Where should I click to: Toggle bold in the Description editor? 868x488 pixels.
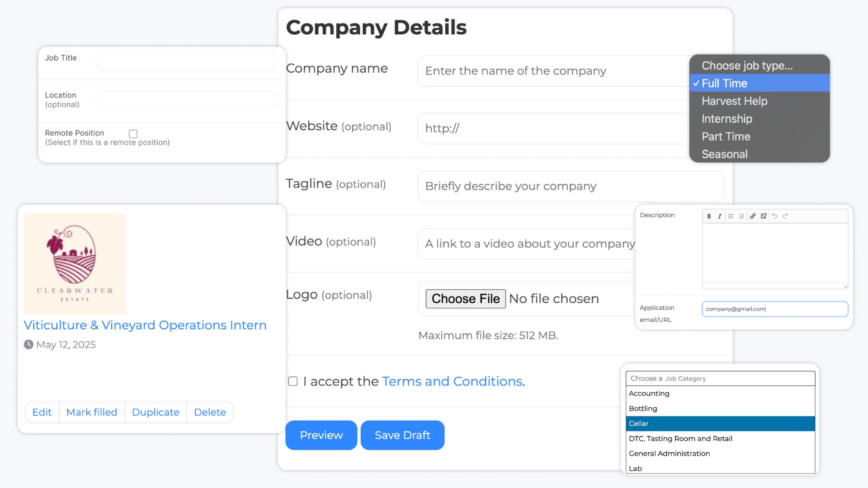(709, 216)
